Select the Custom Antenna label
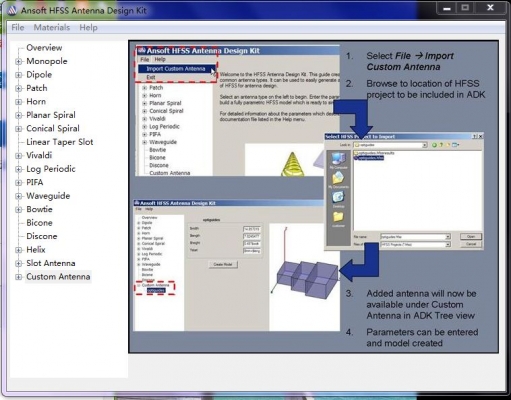Screen dimensions: 511x400 click(58, 277)
